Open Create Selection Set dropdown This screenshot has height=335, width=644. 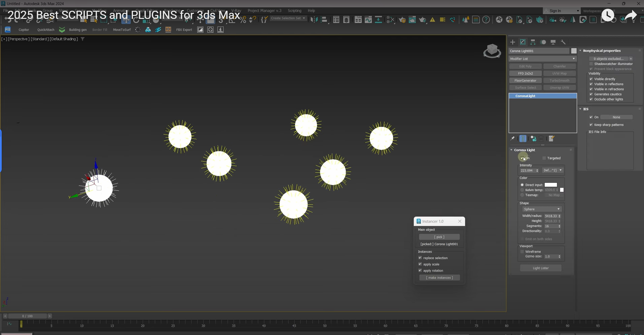click(288, 18)
